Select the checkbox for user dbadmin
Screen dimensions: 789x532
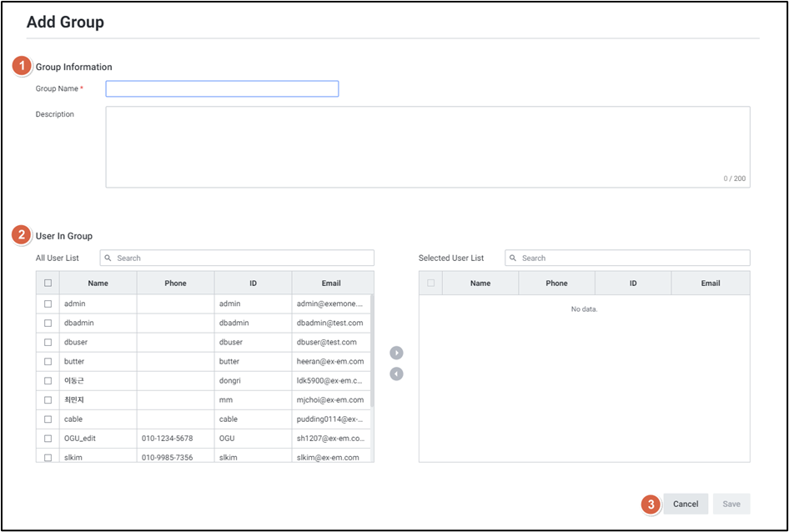pyautogui.click(x=48, y=323)
